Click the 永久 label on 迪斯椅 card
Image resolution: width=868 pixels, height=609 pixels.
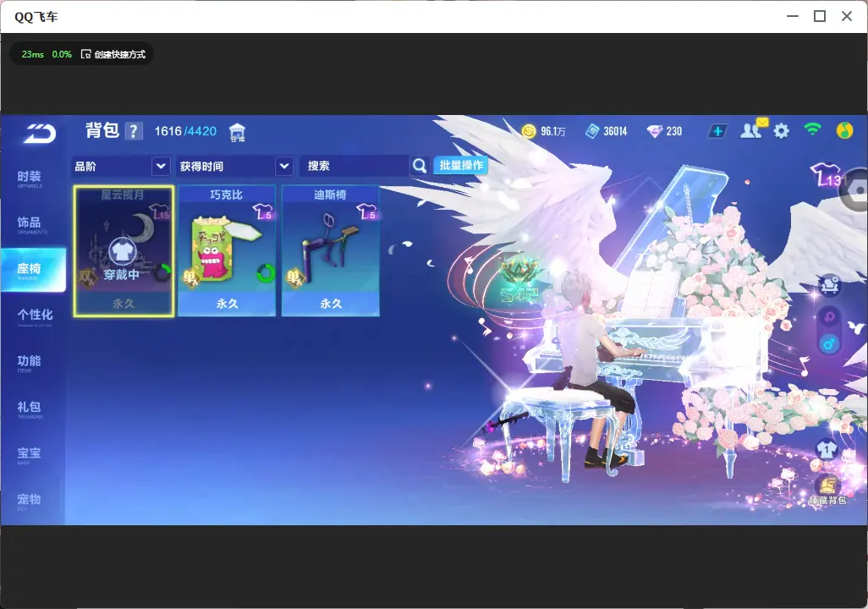(x=331, y=304)
